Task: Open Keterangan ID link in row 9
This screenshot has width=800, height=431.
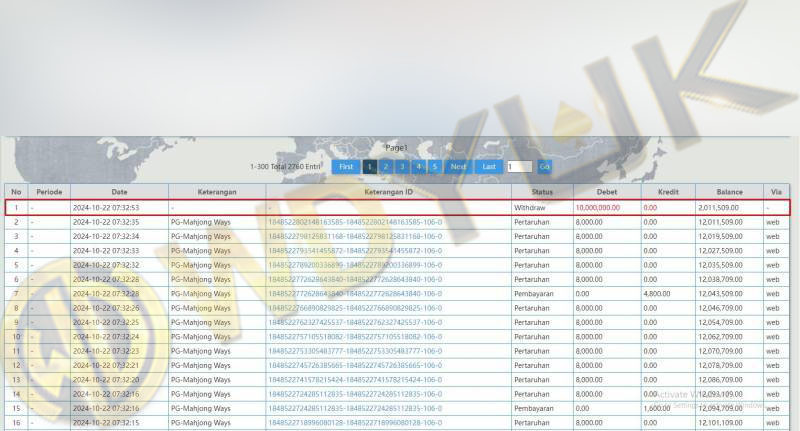Action: coord(355,322)
